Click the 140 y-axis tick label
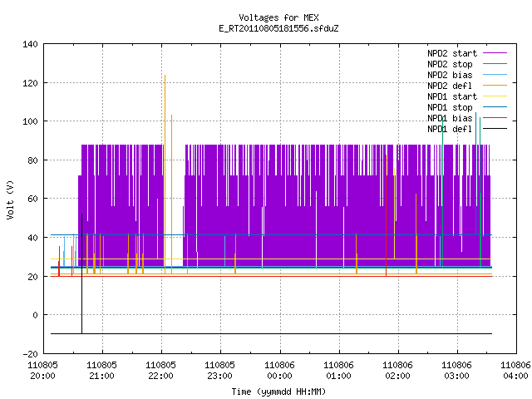 (30, 44)
